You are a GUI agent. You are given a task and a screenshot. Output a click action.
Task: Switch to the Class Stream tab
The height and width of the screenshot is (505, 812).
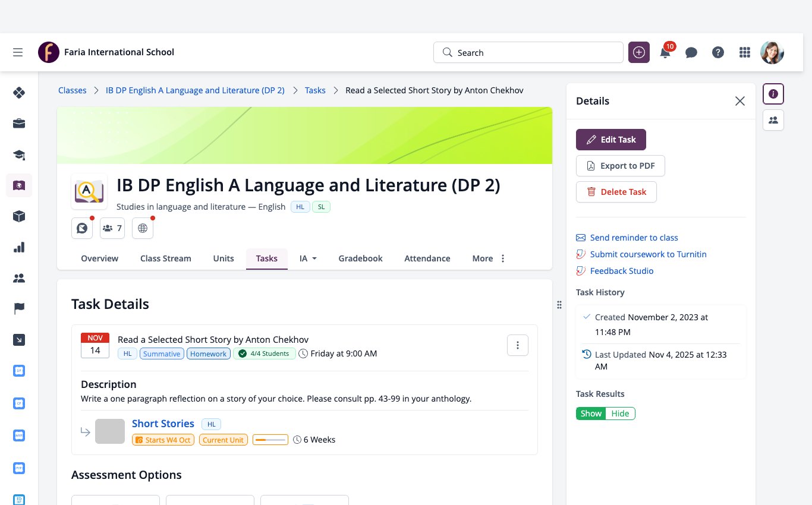click(x=166, y=258)
